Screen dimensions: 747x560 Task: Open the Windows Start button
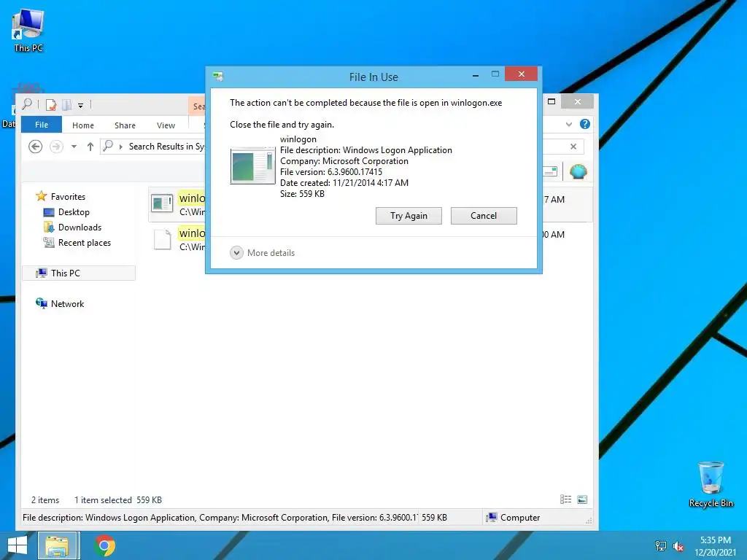point(18,545)
